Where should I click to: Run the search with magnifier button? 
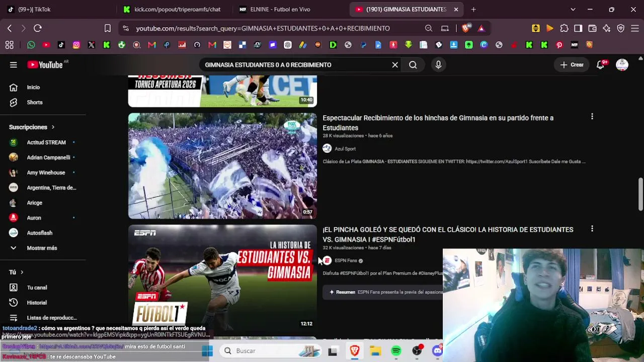(x=413, y=65)
